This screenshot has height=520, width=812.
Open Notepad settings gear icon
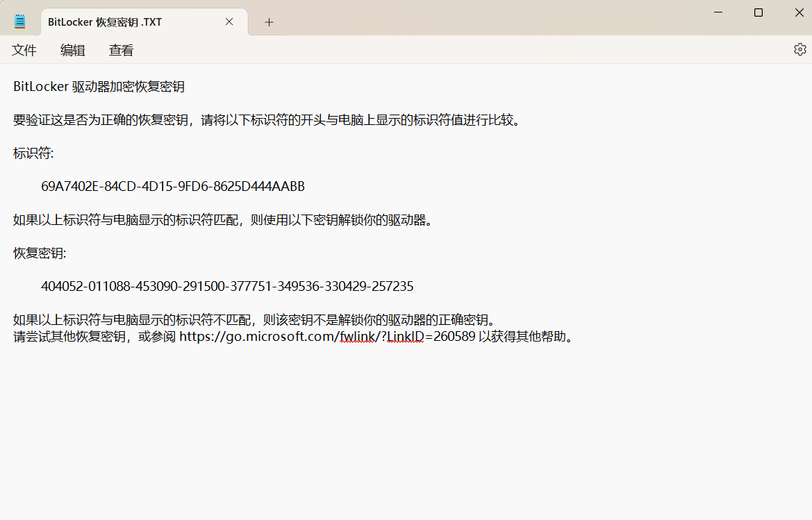click(799, 49)
